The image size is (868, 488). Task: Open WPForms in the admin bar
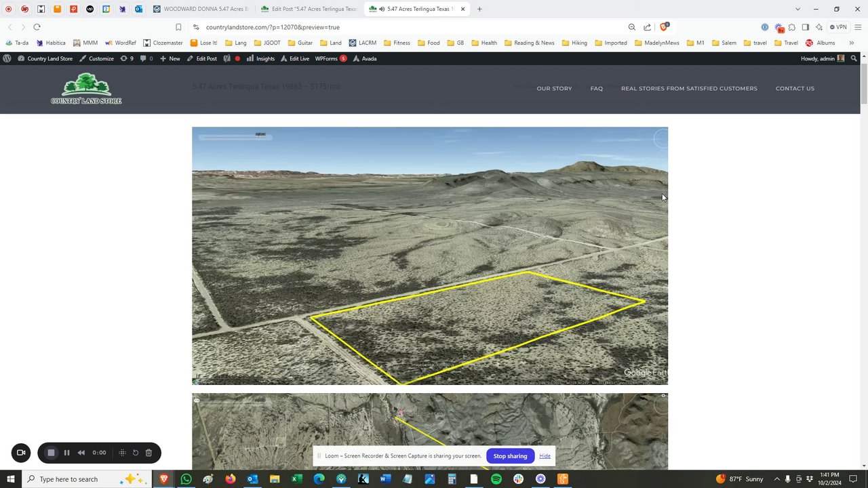(331, 58)
